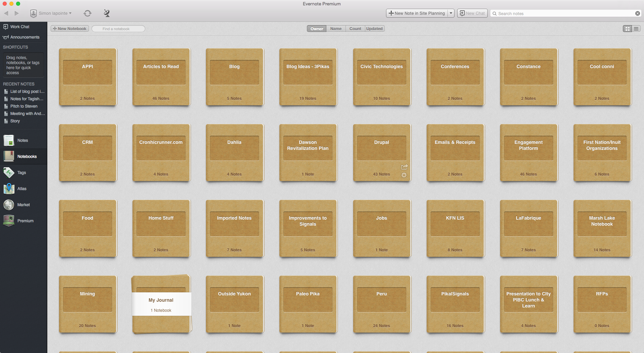Create a notebook with New Notebook button

click(70, 29)
